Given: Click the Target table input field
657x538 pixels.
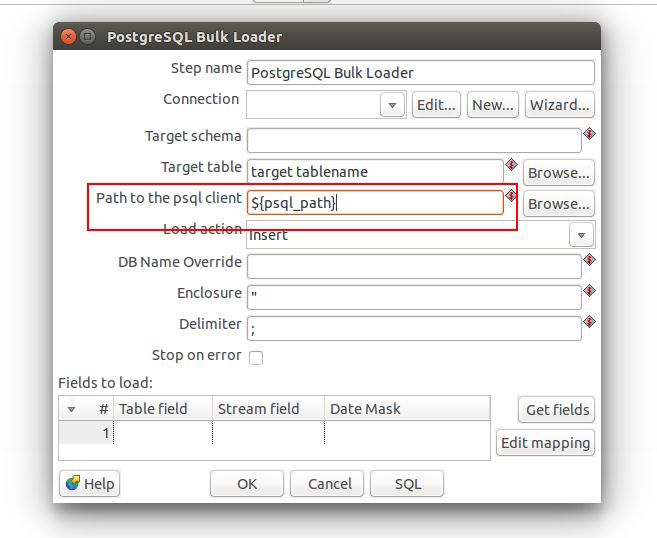Looking at the screenshot, I should point(375,171).
